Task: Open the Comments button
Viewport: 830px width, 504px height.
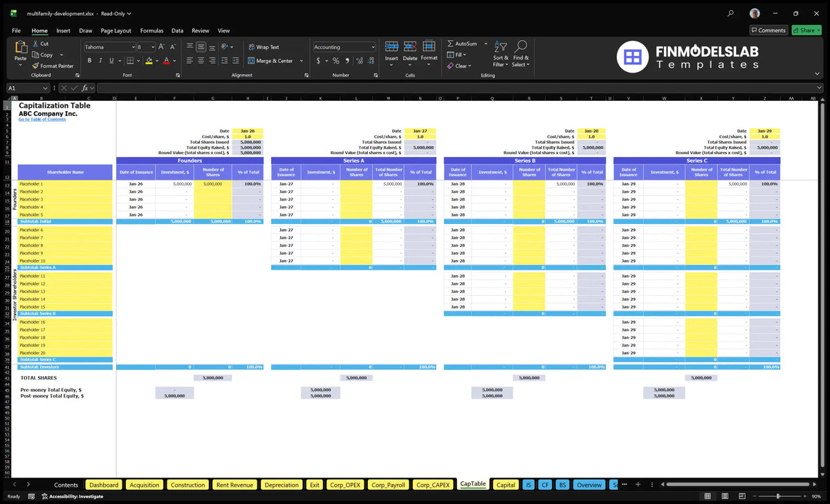Action: (x=768, y=30)
